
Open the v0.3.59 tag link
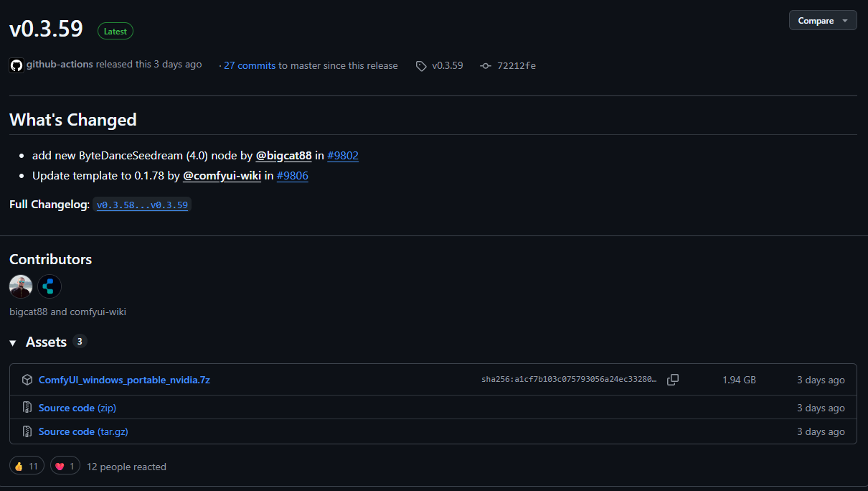tap(448, 65)
